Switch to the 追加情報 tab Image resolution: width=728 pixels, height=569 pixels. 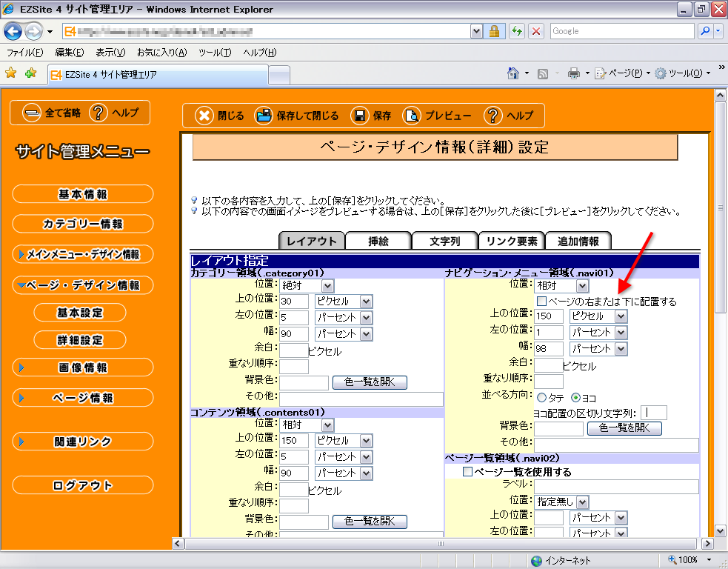tap(578, 241)
